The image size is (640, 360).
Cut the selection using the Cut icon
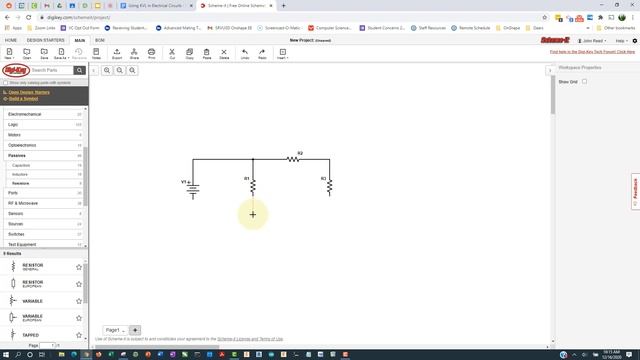click(172, 53)
